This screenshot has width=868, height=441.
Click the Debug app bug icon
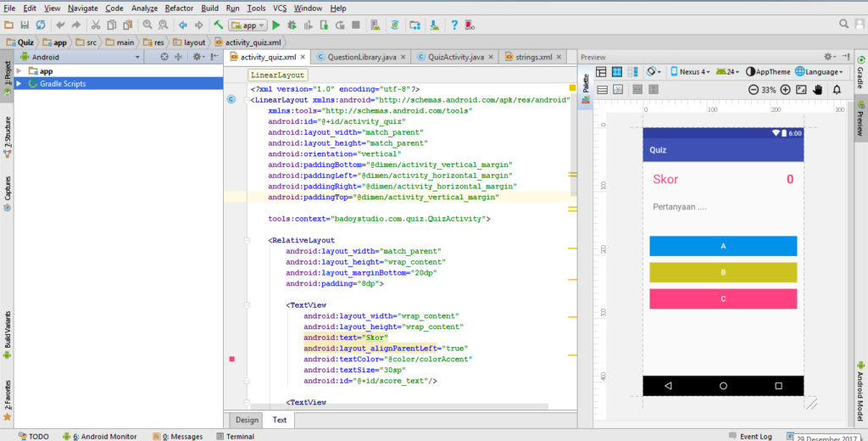click(292, 25)
